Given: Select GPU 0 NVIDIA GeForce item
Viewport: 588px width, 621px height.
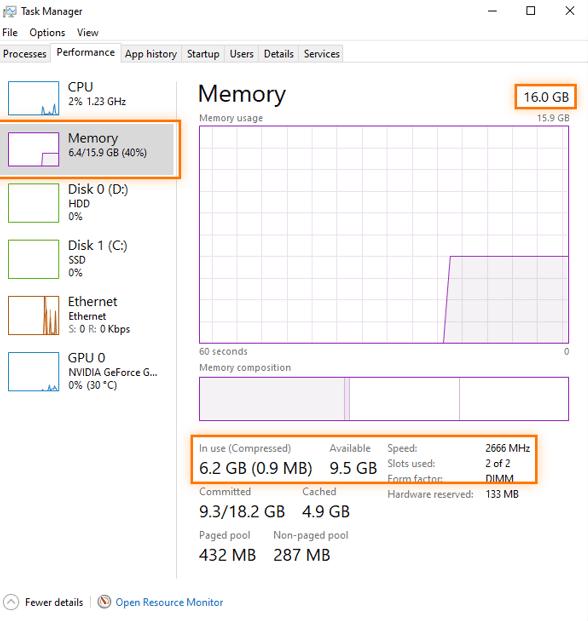Looking at the screenshot, I should pos(89,371).
